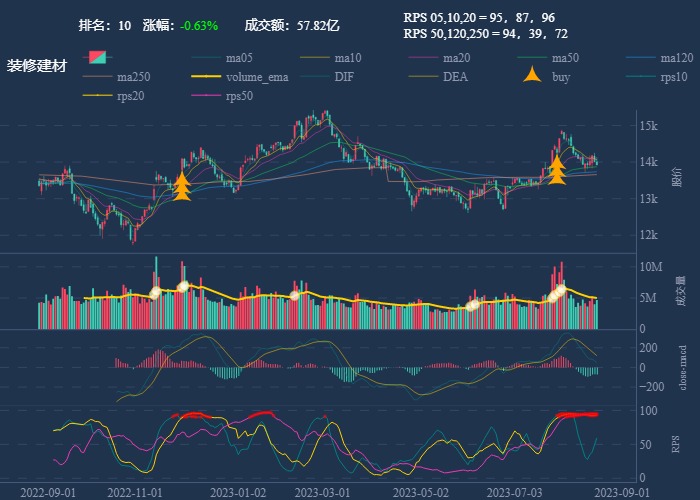Screen dimensions: 700x500
Task: Click the 装修建材 sector title
Action: [x=37, y=66]
